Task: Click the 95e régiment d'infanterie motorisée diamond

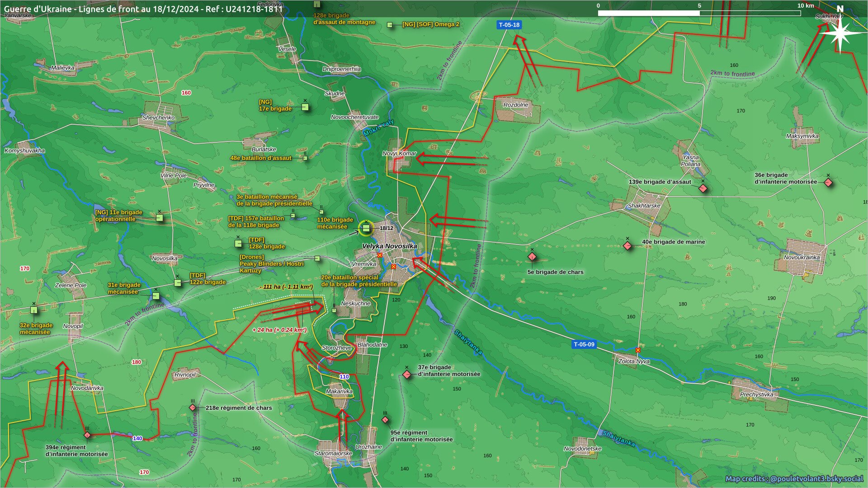Action: point(385,420)
